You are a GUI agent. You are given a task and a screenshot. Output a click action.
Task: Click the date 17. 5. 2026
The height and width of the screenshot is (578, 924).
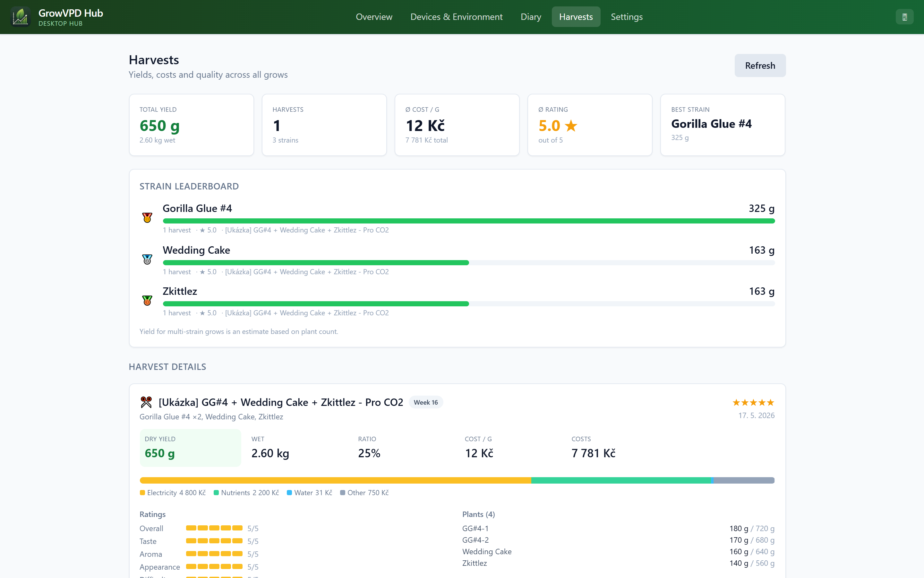coord(757,416)
